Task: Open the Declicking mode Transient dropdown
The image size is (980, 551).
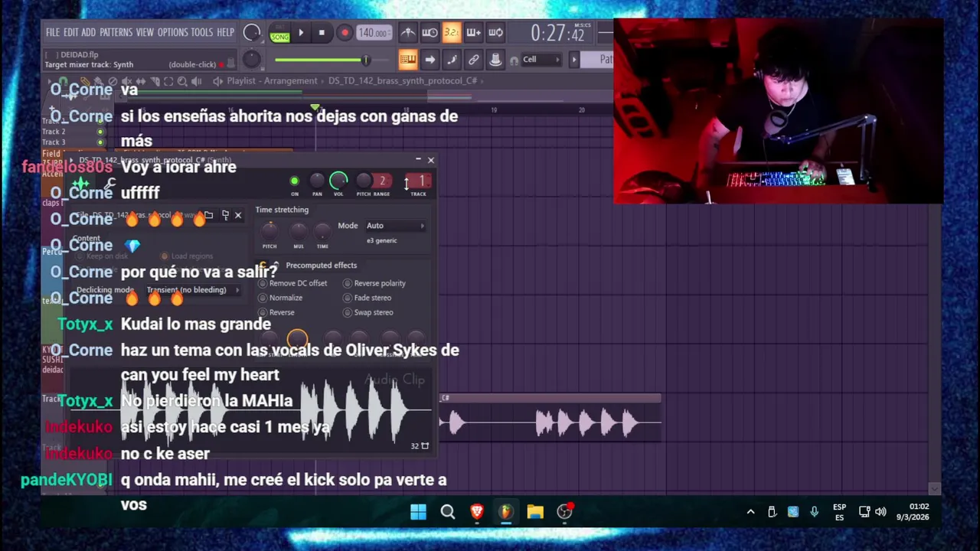Action: [x=192, y=290]
